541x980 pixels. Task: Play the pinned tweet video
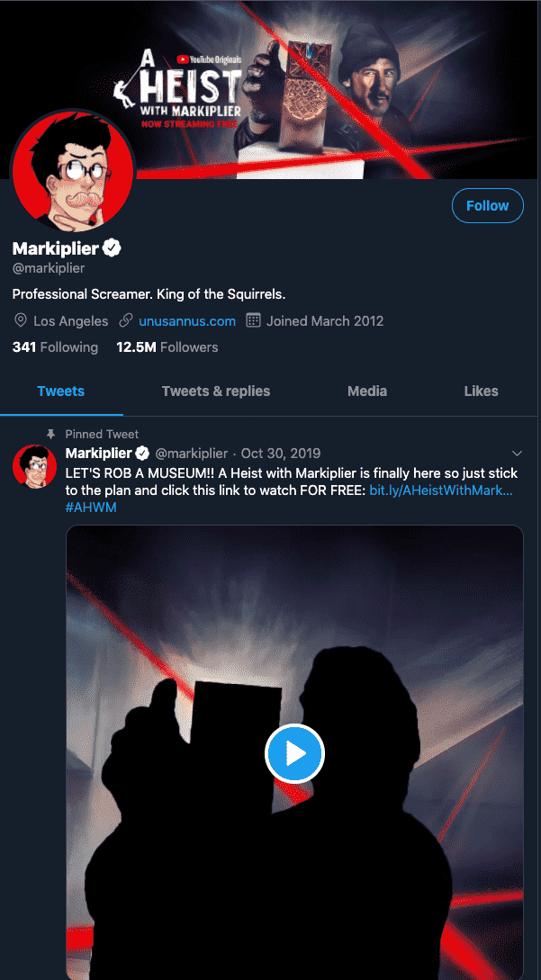[294, 753]
